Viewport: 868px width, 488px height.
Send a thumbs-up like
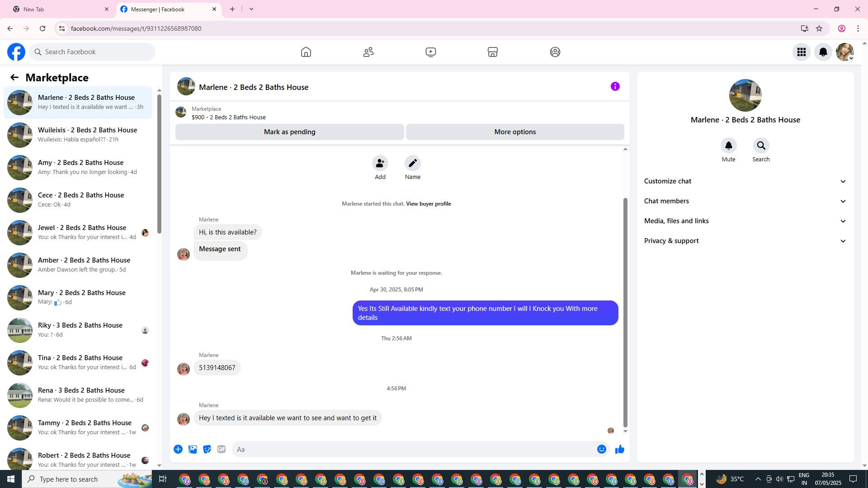619,449
